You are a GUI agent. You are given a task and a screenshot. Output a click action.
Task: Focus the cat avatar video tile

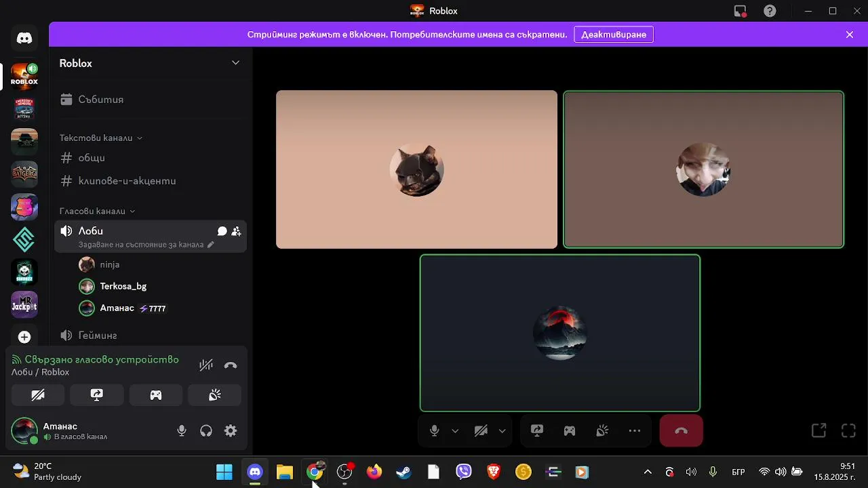pos(416,169)
